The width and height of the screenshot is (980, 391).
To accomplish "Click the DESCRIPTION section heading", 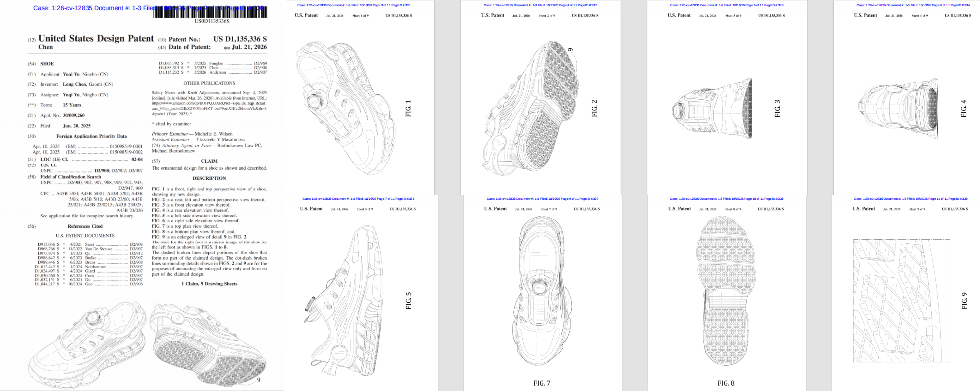I will tap(209, 178).
